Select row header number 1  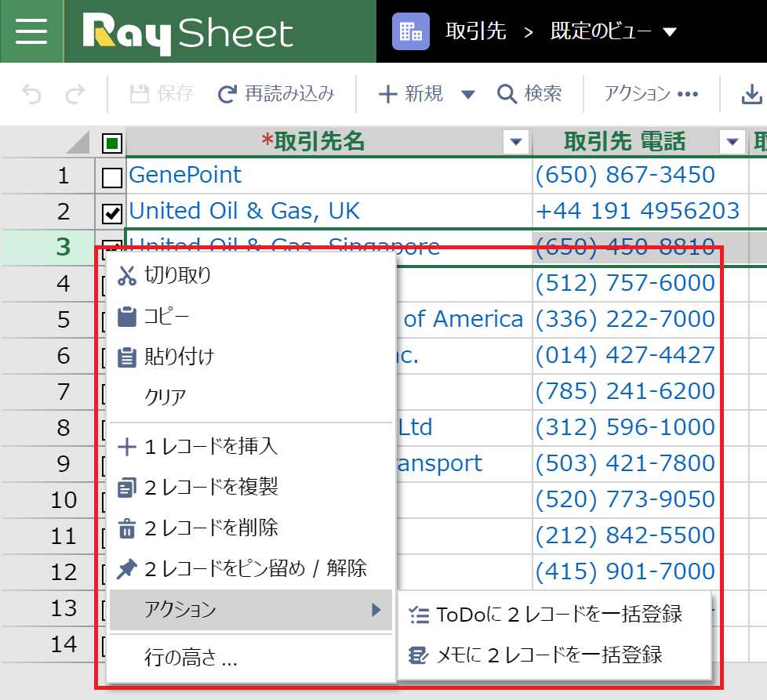pos(48,176)
